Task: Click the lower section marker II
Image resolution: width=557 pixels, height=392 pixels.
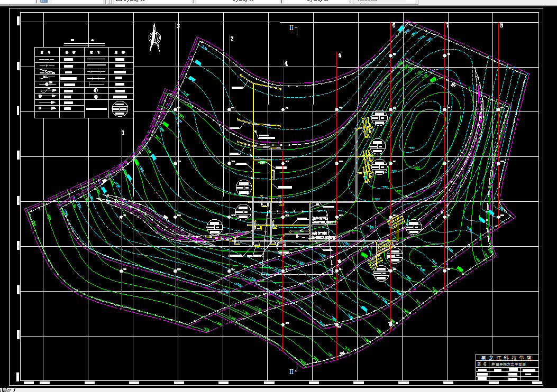Action: coord(292,371)
